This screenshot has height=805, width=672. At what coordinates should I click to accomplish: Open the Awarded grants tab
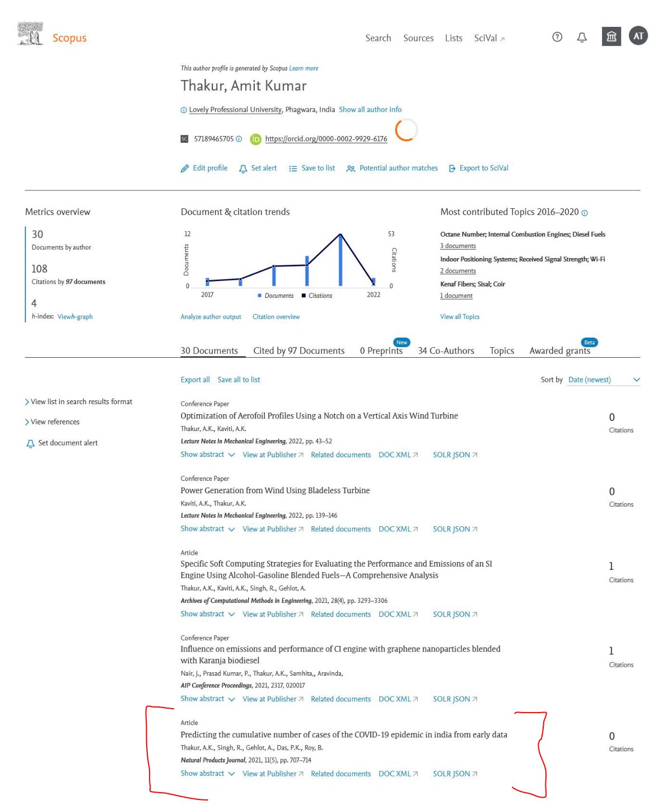pyautogui.click(x=559, y=350)
